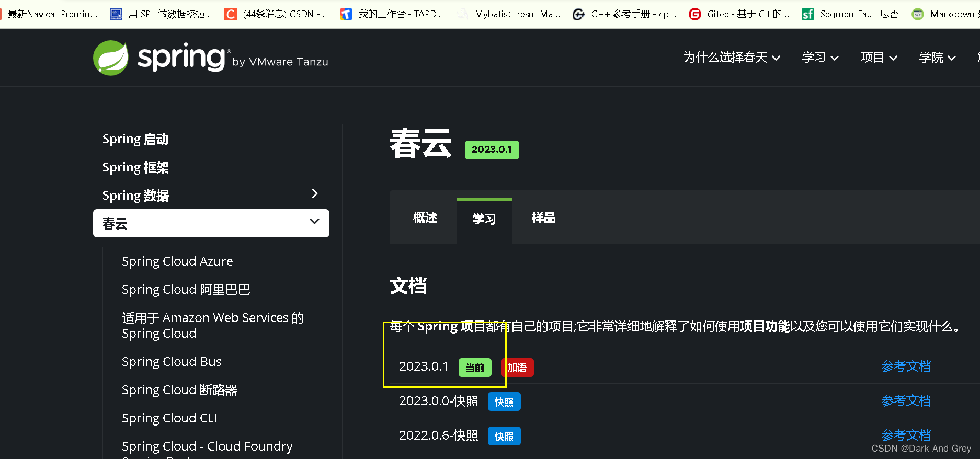The image size is (980, 459).
Task: Open the 用 SPL 做数据挖掘 bookmark icon
Action: point(116,14)
